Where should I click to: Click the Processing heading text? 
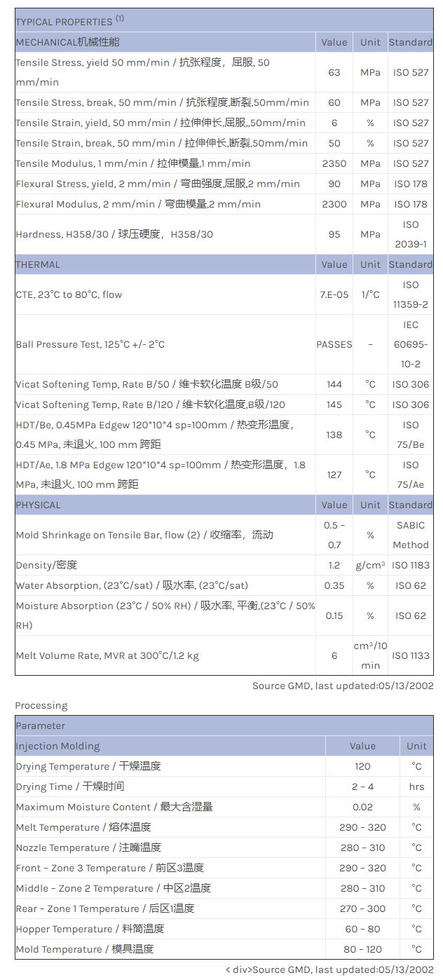point(41,705)
